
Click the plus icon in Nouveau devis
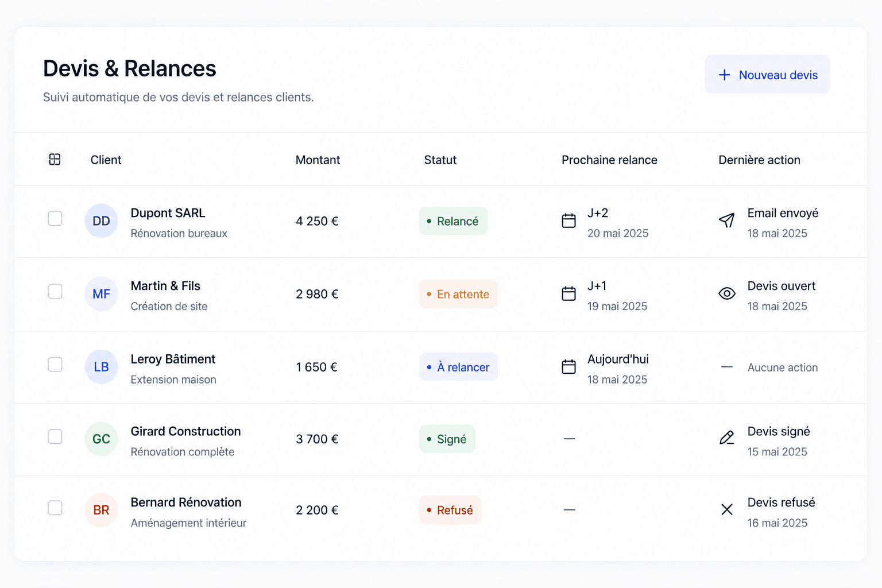click(725, 75)
